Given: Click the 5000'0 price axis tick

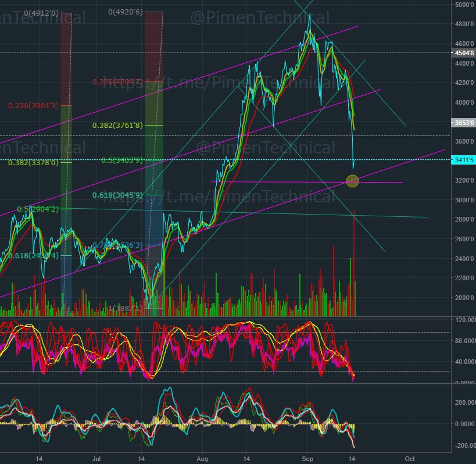Looking at the screenshot, I should (464, 5).
